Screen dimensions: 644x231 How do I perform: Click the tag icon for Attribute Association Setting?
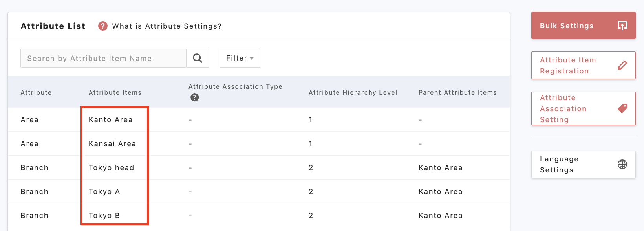click(622, 108)
